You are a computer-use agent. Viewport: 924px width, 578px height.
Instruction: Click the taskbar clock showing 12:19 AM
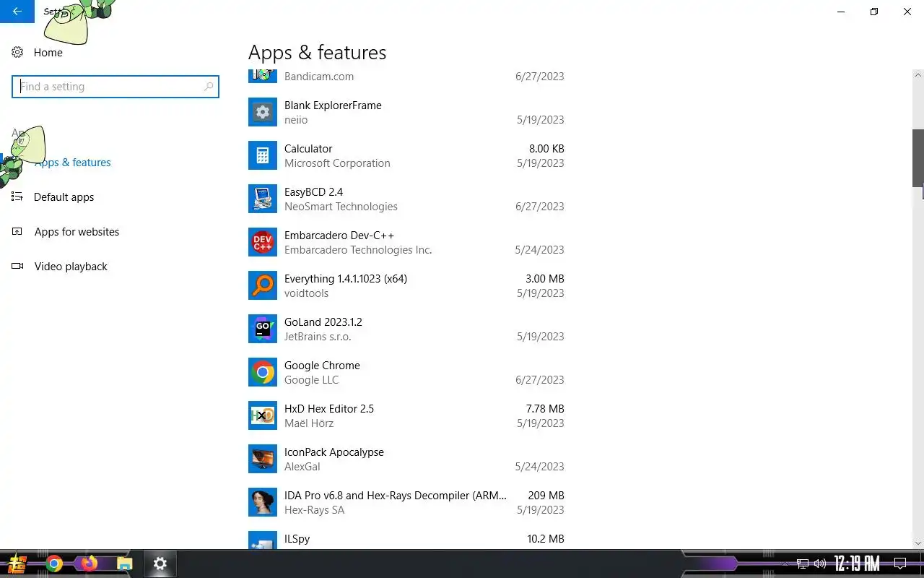pyautogui.click(x=857, y=564)
